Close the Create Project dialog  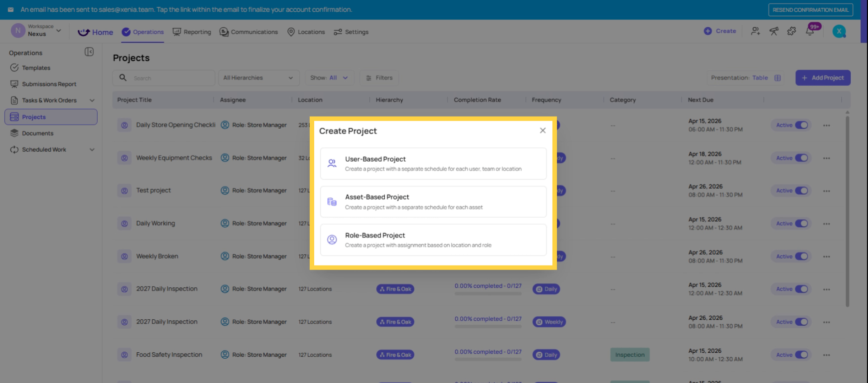(x=542, y=131)
